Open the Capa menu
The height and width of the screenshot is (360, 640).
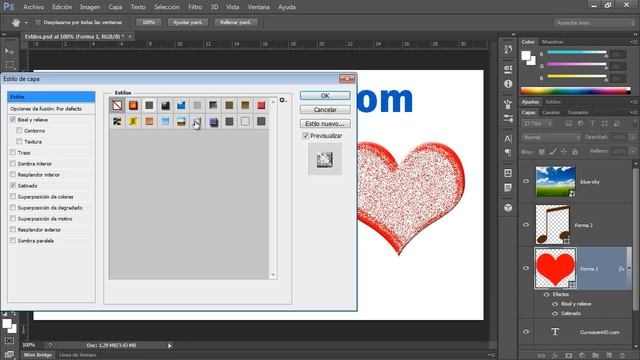point(116,7)
